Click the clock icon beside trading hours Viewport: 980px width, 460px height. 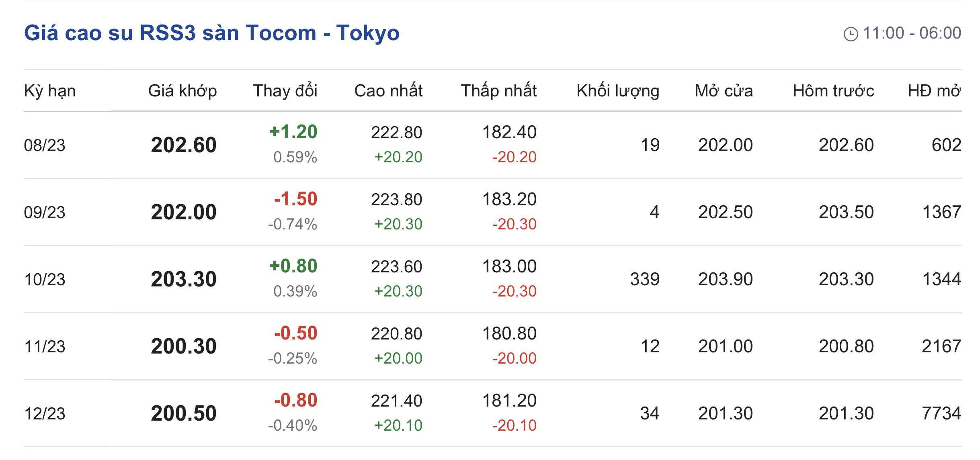[x=851, y=34]
